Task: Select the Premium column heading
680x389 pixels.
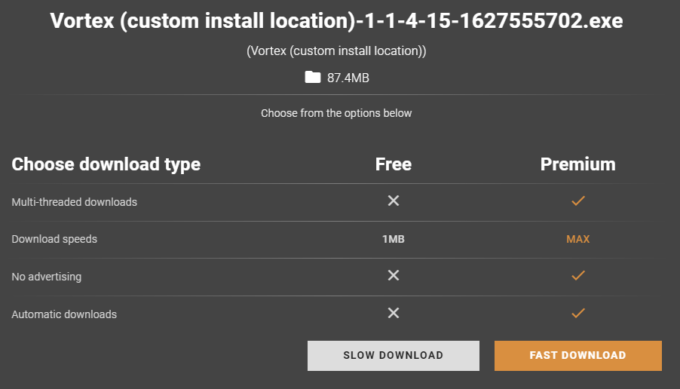Action: [578, 164]
